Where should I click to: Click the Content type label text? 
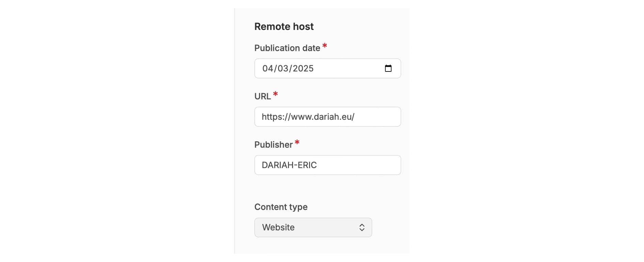coord(281,207)
